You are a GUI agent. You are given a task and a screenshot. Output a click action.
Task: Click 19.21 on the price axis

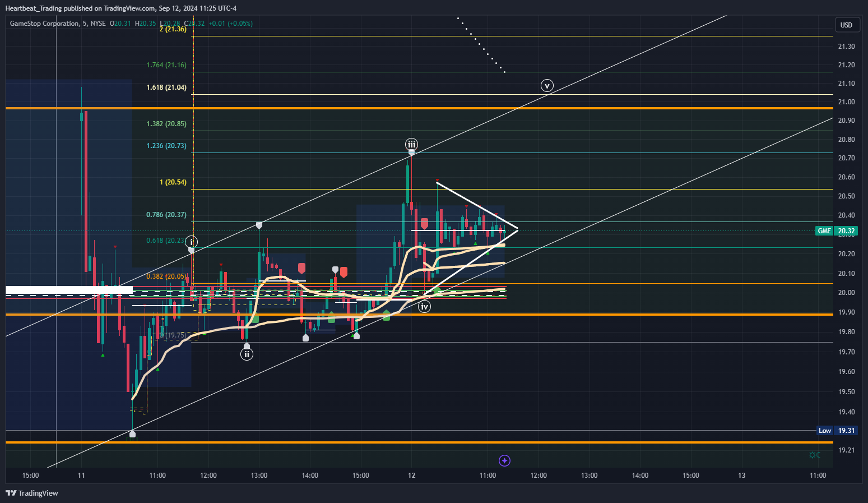coord(846,450)
